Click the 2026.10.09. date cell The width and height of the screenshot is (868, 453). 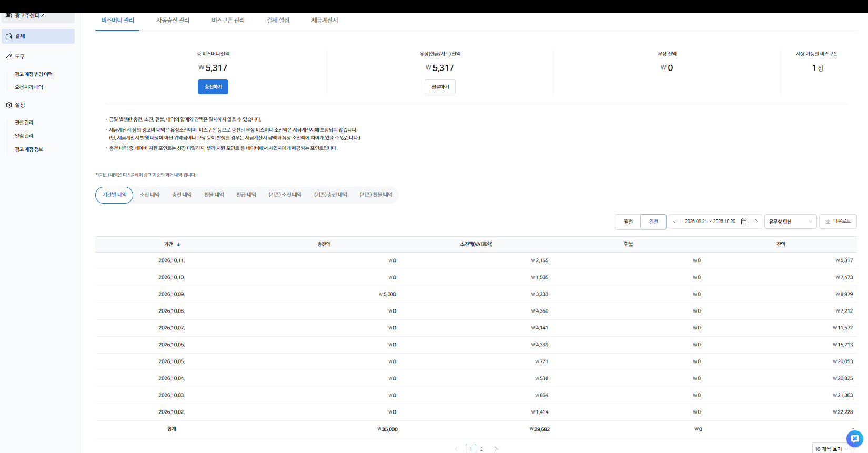coord(172,295)
